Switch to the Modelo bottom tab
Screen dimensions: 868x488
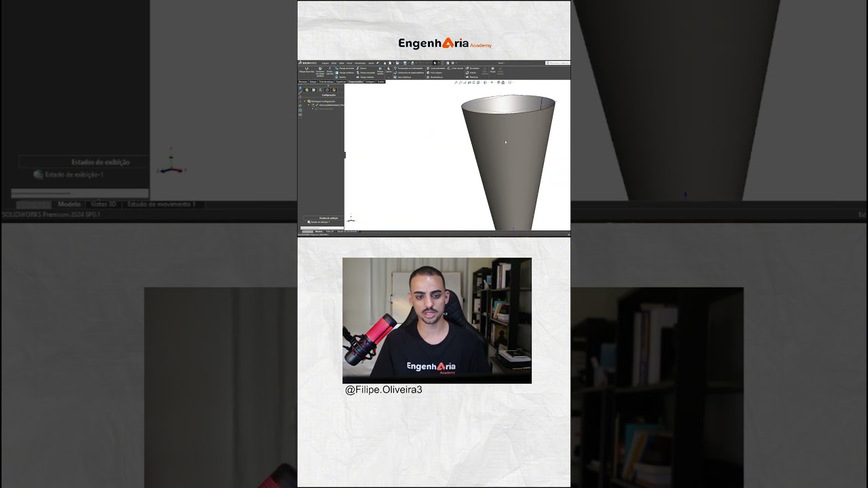point(318,231)
